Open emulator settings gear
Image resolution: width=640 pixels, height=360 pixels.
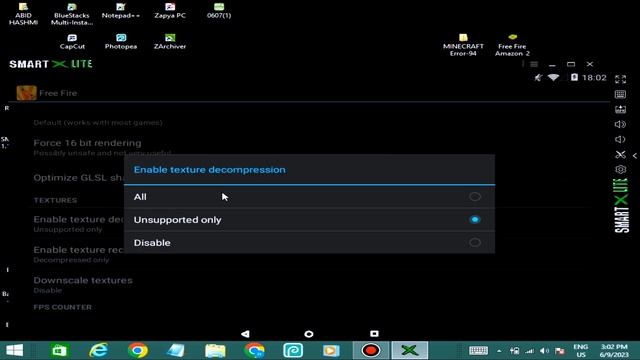[x=620, y=169]
